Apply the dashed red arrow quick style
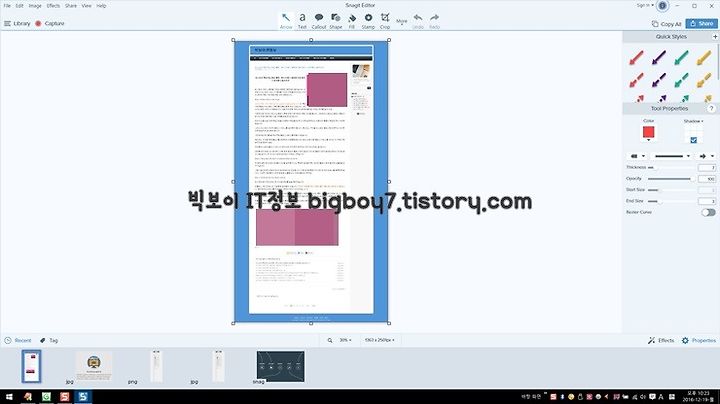Image resolution: width=720 pixels, height=404 pixels. coord(636,80)
